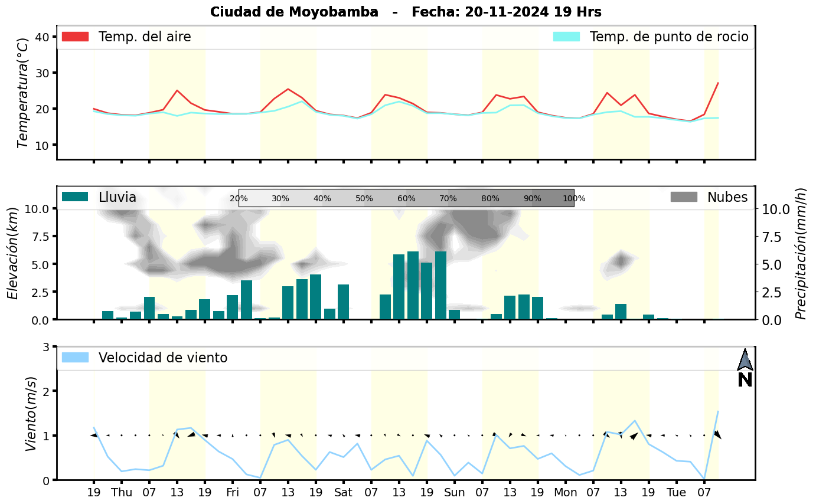Click the Thu day label on the time axis
This screenshot has height=504, width=816.
click(x=122, y=492)
